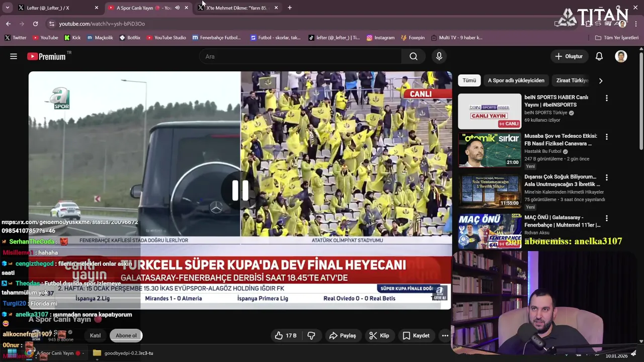
Task: Open the YouTube bookmark in bookmarks bar
Action: click(45, 38)
